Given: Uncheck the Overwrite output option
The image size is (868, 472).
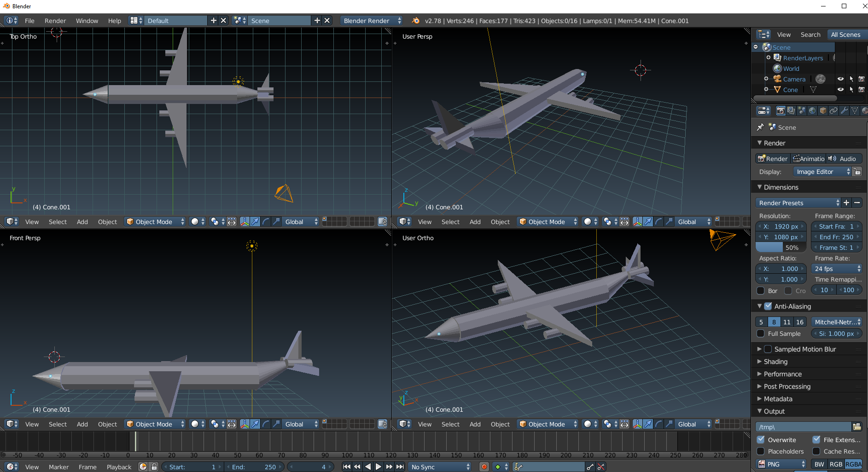Looking at the screenshot, I should (x=761, y=439).
